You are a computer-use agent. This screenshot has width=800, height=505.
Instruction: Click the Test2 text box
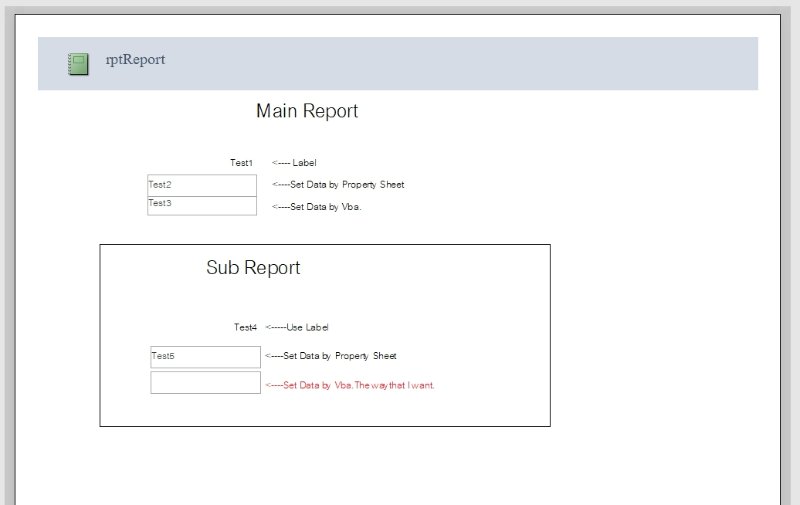[201, 185]
